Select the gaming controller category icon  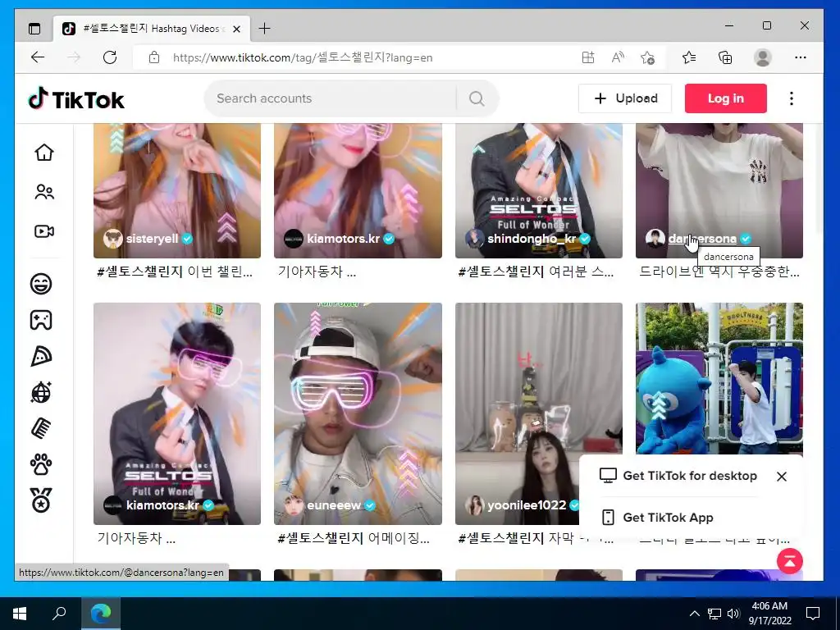[x=41, y=320]
